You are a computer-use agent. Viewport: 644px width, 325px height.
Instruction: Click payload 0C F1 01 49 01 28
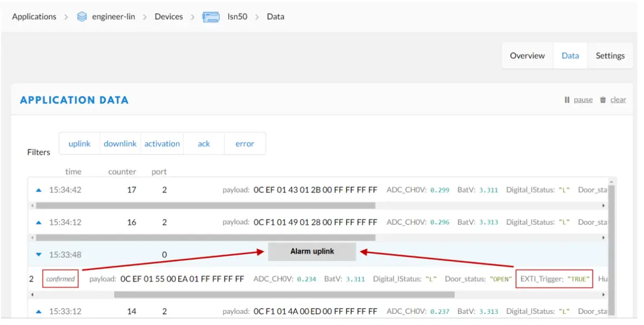(315, 222)
